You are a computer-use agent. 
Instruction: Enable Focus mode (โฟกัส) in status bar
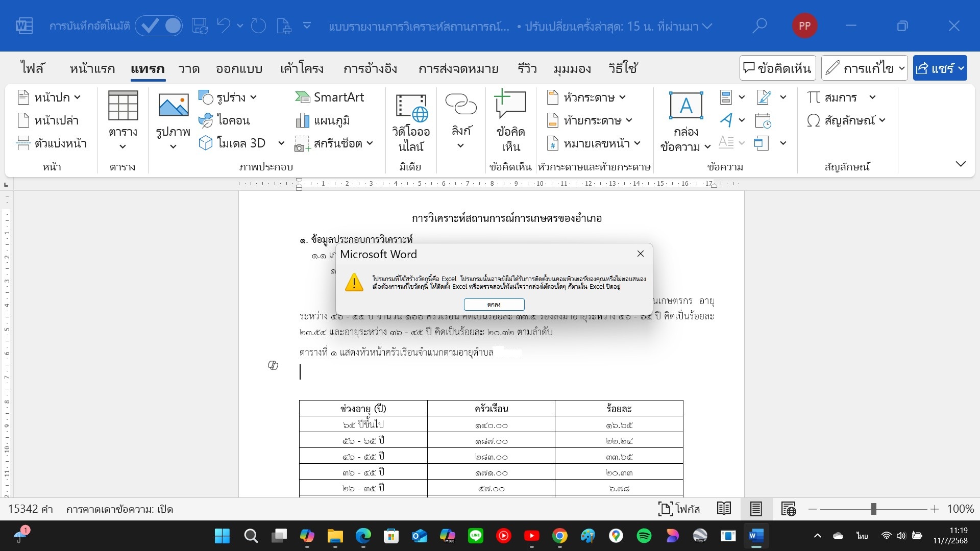click(x=679, y=509)
